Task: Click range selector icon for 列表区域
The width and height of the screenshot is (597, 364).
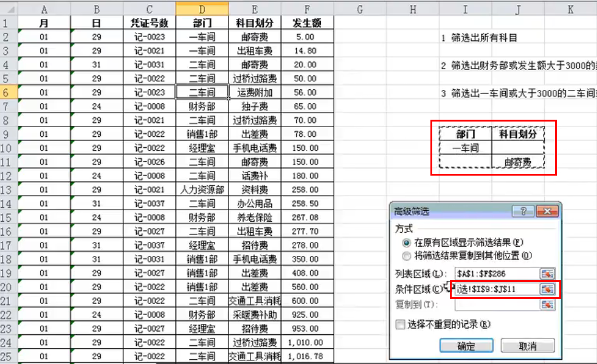Action: (x=548, y=274)
